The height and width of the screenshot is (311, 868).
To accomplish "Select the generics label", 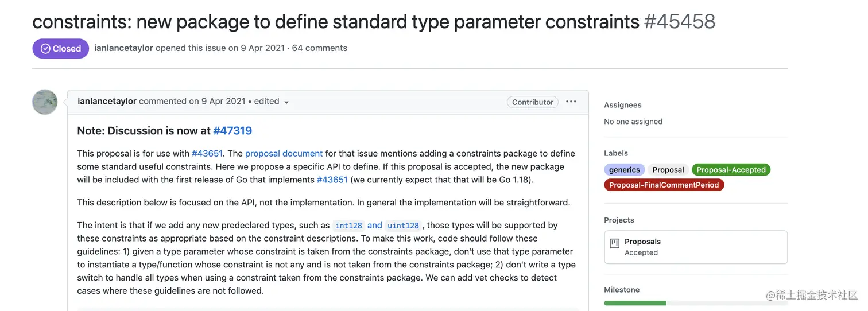I will tap(625, 170).
